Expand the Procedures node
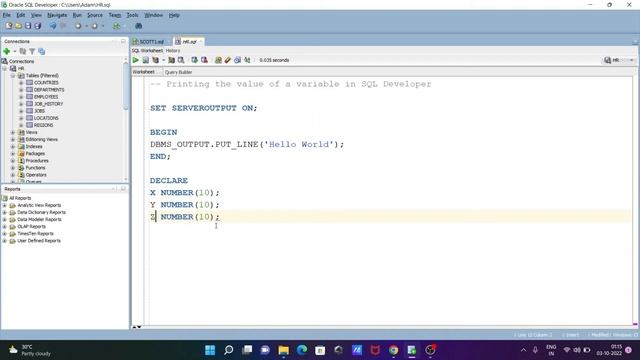 [x=13, y=161]
